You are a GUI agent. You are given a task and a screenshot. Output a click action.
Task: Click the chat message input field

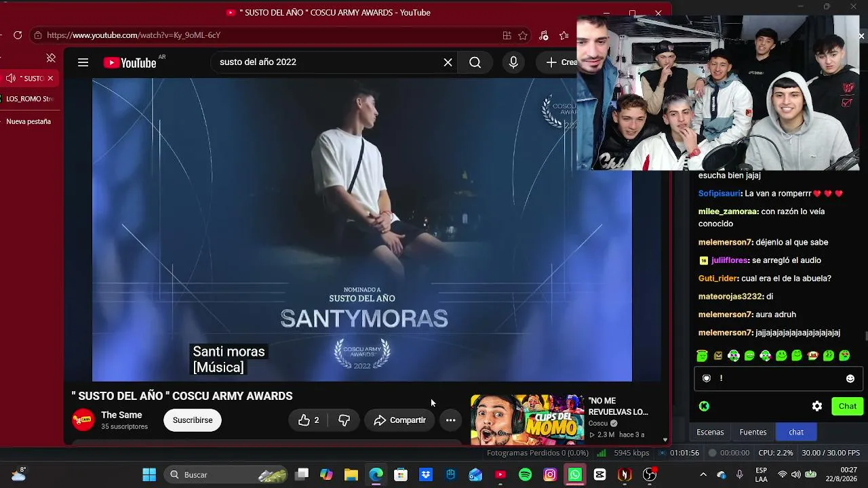coord(778,378)
